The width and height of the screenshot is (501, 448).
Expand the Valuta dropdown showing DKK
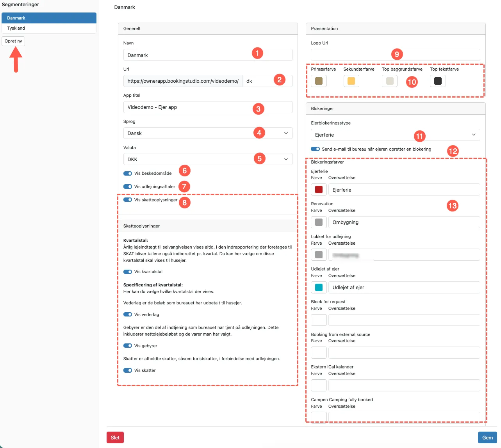(208, 159)
